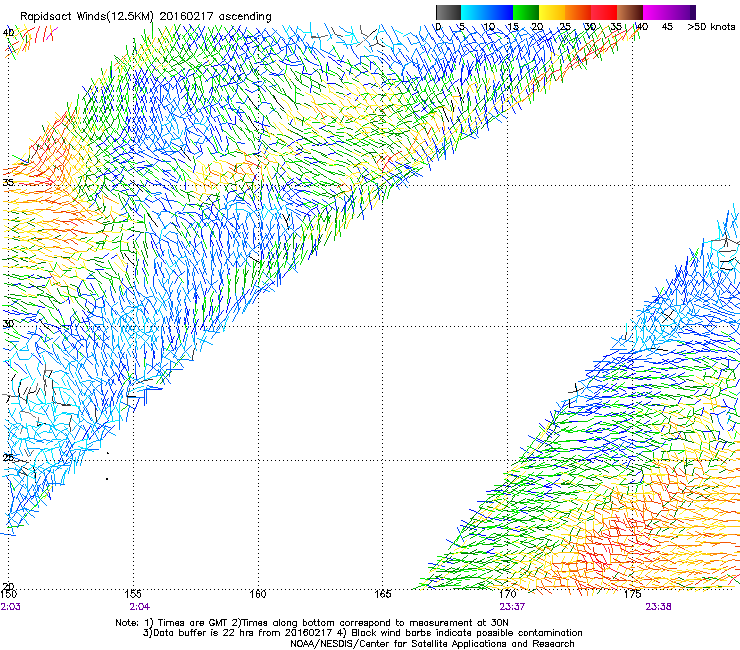Click the '10' legend scale label
The image size is (740, 650).
[489, 26]
